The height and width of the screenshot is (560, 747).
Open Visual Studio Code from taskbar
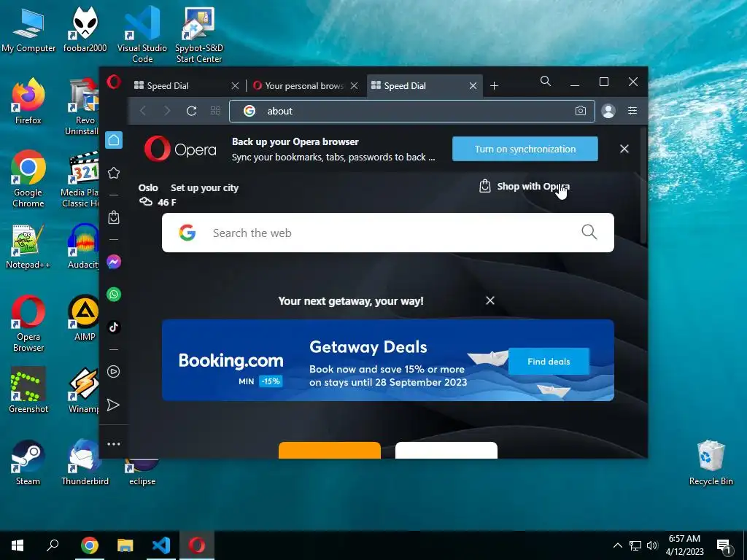pyautogui.click(x=161, y=545)
